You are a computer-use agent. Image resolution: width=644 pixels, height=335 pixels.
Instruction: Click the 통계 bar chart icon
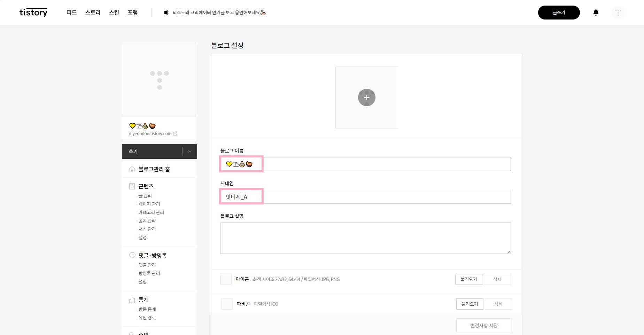click(x=132, y=300)
